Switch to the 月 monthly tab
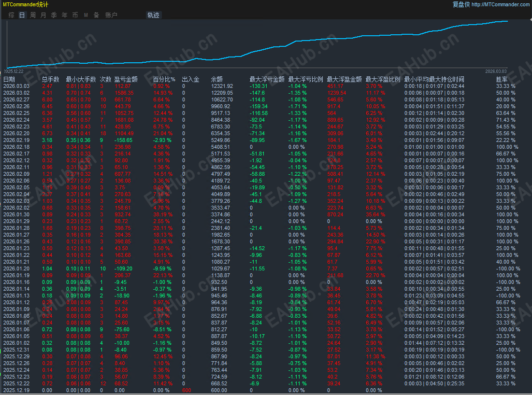This screenshot has height=395, width=532. pos(43,15)
